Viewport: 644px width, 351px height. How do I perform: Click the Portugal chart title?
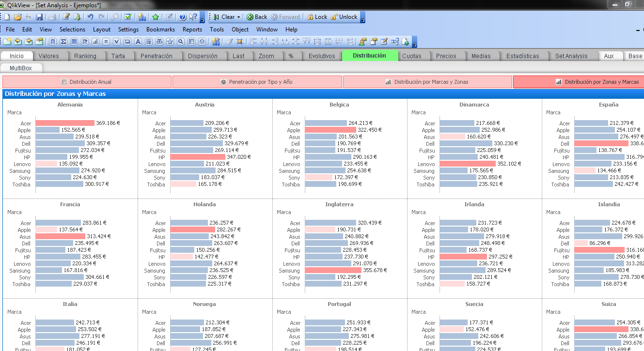coord(339,304)
